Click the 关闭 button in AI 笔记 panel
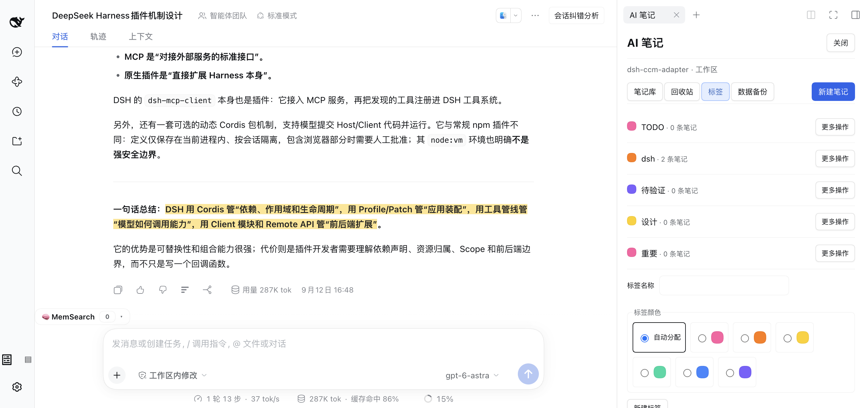This screenshot has height=408, width=868. [840, 43]
